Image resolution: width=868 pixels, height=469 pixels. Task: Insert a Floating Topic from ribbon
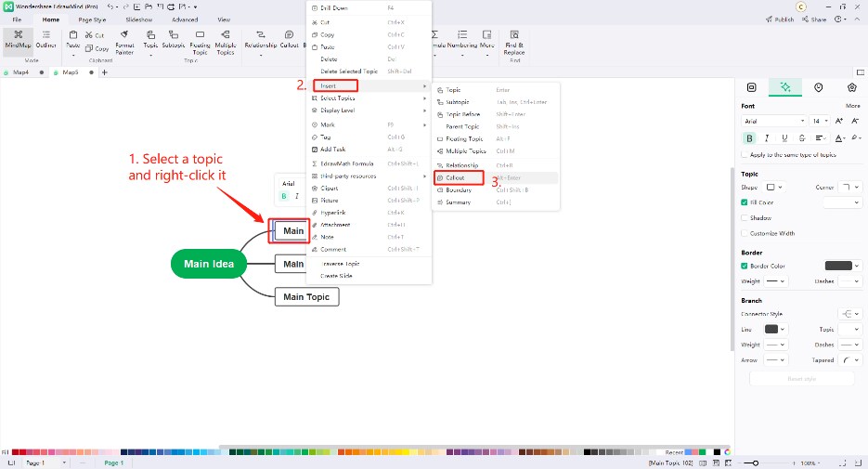click(200, 43)
